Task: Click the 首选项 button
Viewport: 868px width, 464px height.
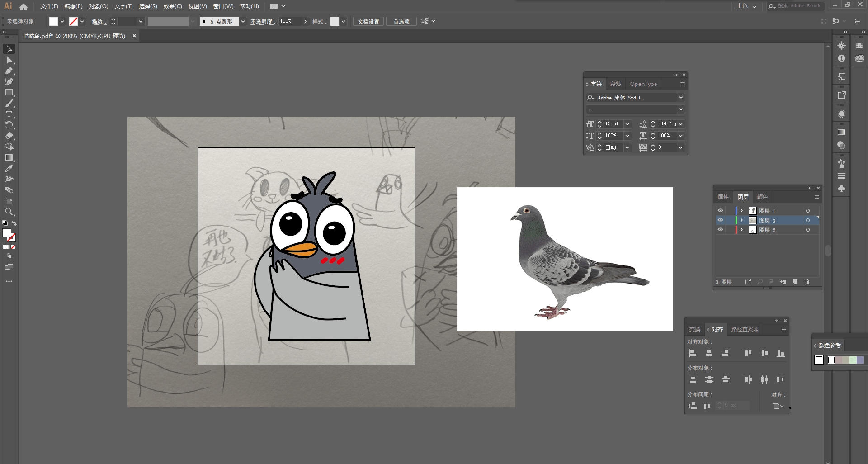Action: [401, 21]
